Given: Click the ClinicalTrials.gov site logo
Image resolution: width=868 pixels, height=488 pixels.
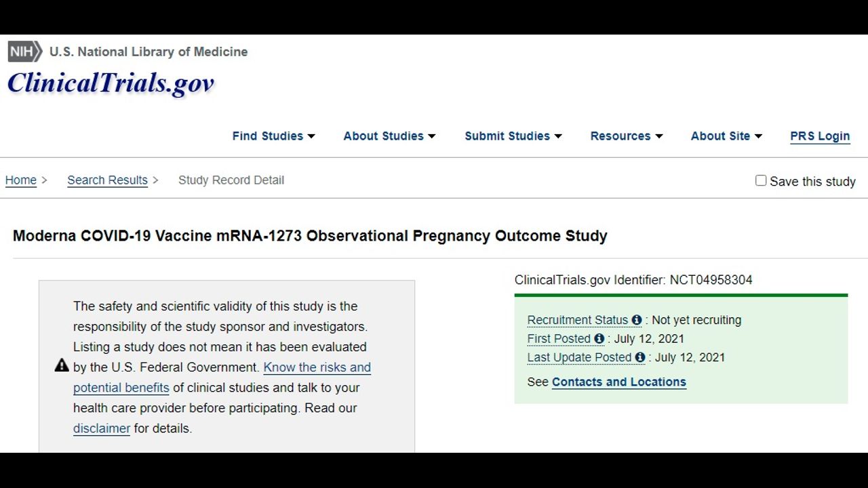Looking at the screenshot, I should click(x=111, y=83).
